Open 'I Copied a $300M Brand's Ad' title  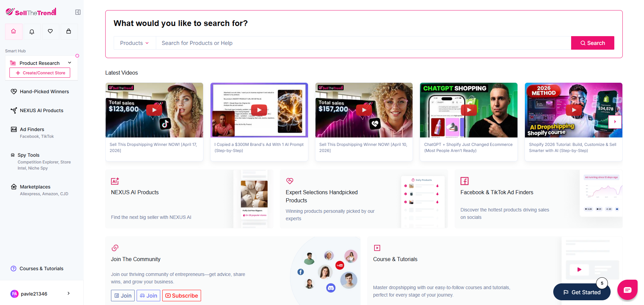(259, 148)
